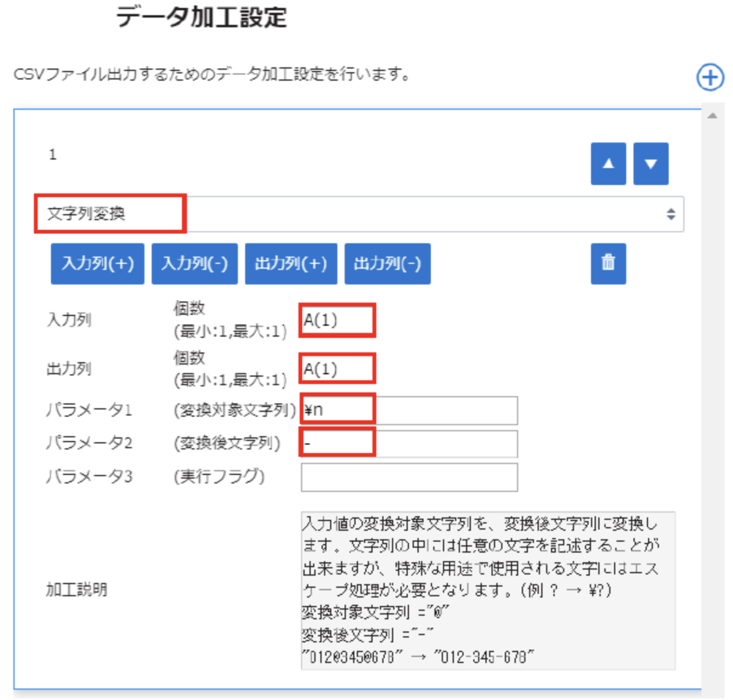Image resolution: width=733 pixels, height=700 pixels.
Task: Click the データ加工設定 page heading
Action: tap(201, 17)
